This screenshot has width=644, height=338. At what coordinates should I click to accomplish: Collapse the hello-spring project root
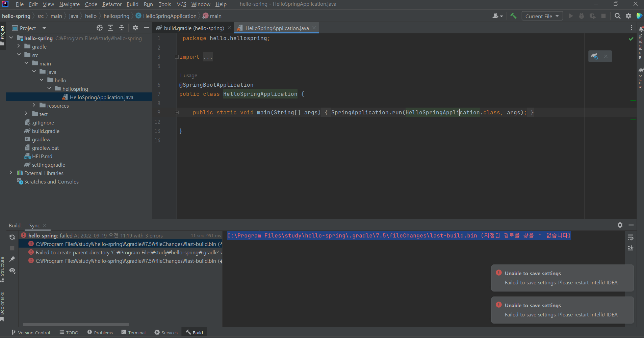(x=11, y=38)
